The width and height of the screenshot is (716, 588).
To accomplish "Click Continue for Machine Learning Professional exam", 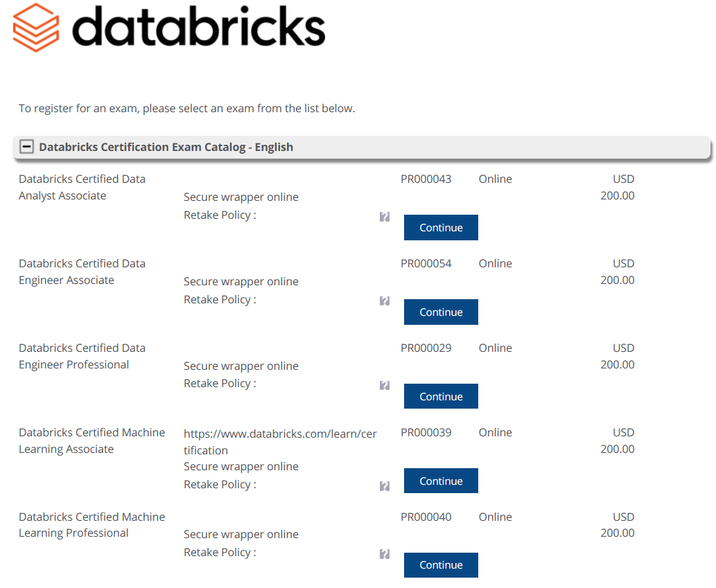I will tap(441, 564).
